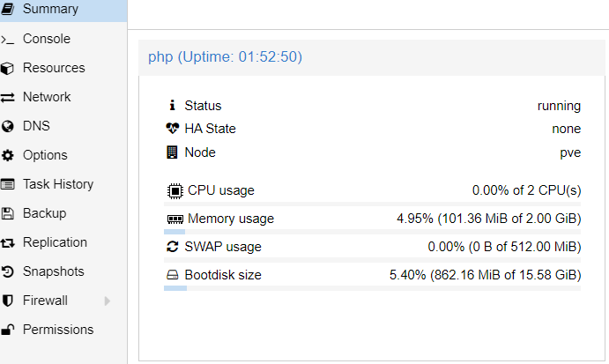This screenshot has width=609, height=364.
Task: Click the HA State heartbeat icon
Action: tap(173, 128)
